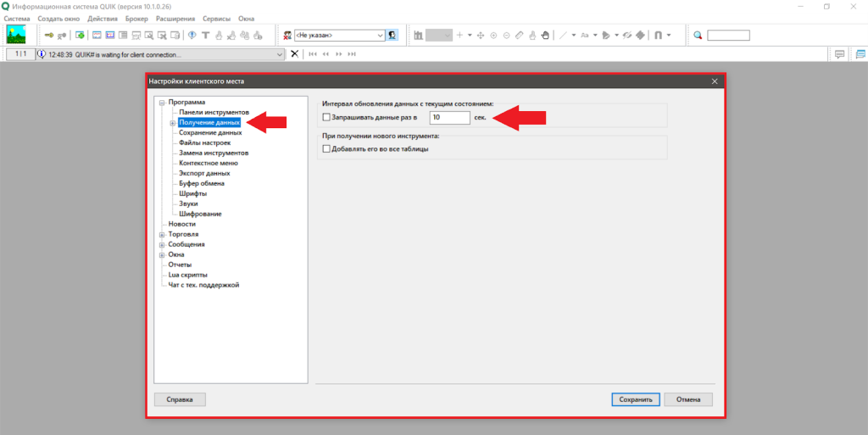Click the blue chat messages icon

click(x=860, y=54)
